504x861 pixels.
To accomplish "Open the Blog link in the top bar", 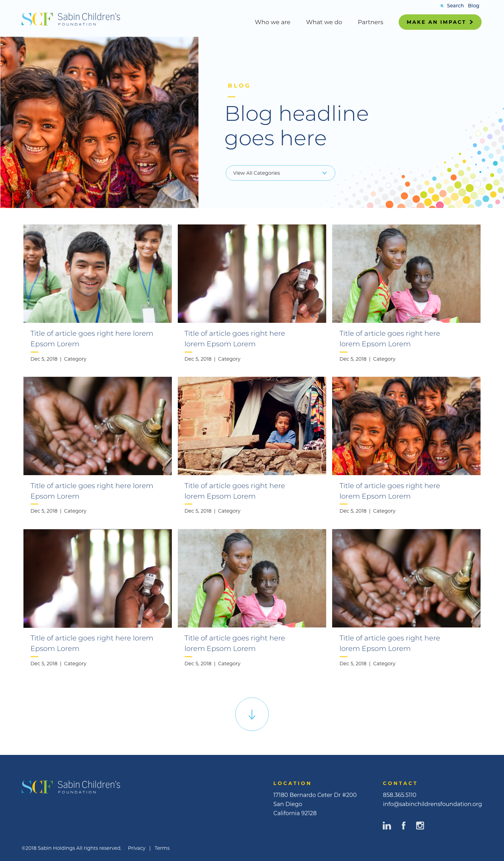I will (x=474, y=6).
